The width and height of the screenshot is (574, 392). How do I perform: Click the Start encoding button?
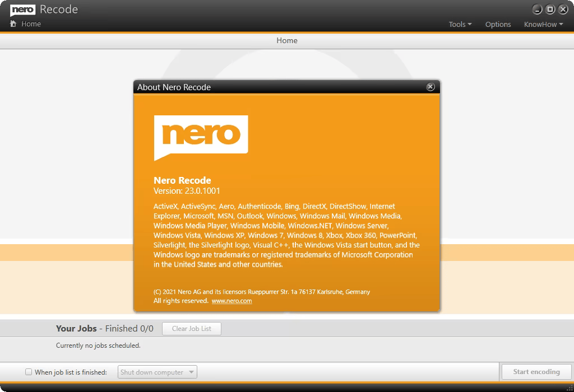[536, 372]
